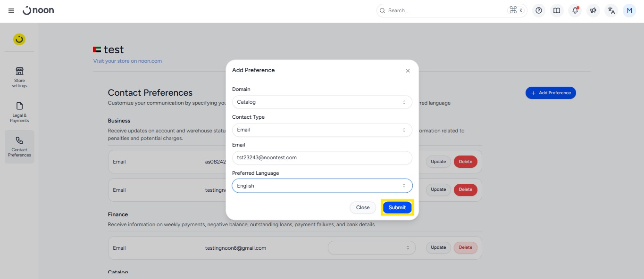Click the yellow noon smiley icon

[x=19, y=40]
